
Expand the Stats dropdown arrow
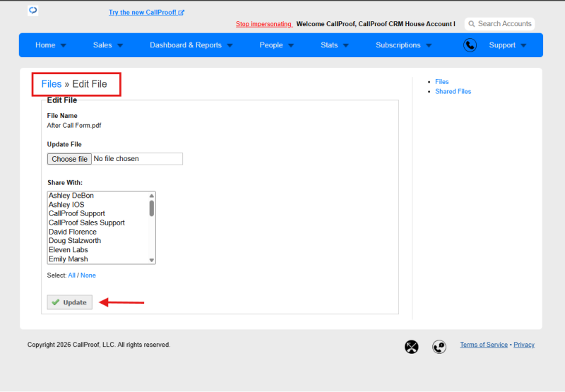(x=346, y=45)
